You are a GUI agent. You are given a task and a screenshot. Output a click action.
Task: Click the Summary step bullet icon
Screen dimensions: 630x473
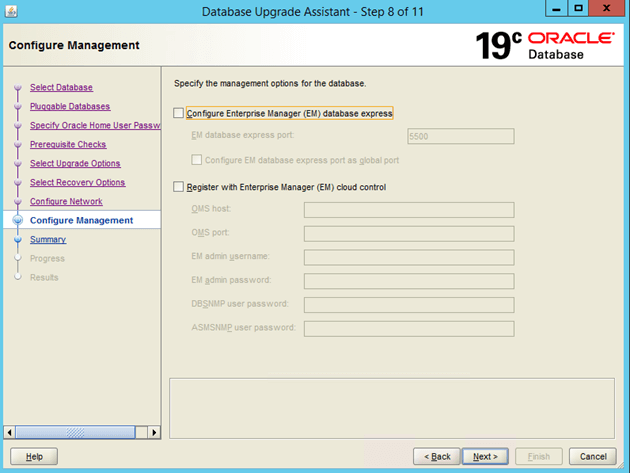click(x=17, y=240)
